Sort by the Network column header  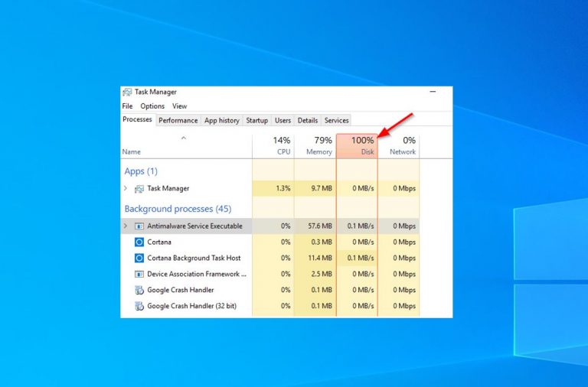[399, 146]
